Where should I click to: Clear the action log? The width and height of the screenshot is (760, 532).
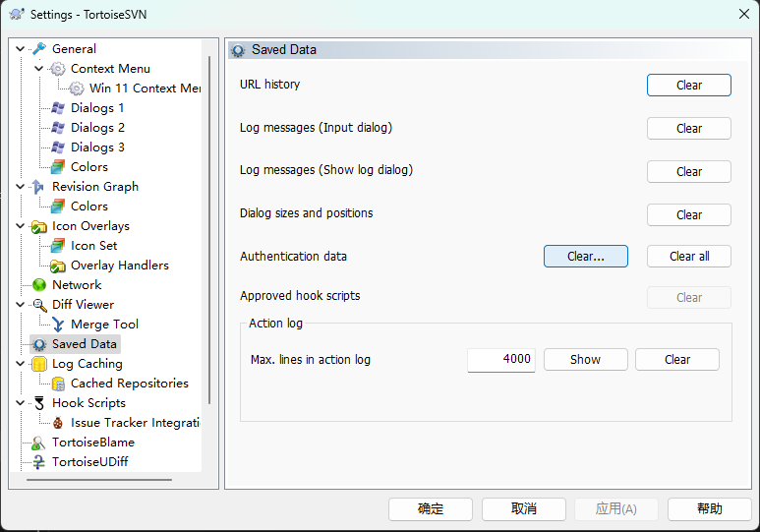tap(677, 359)
